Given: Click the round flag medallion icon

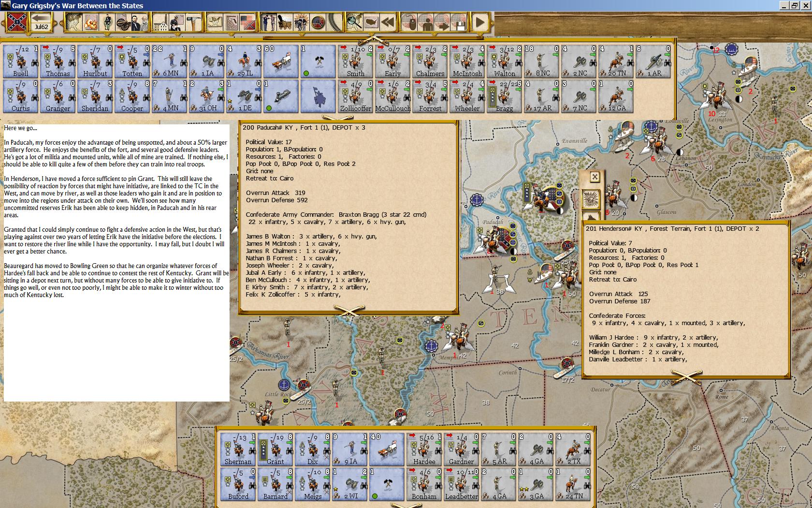Looking at the screenshot, I should (318, 22).
